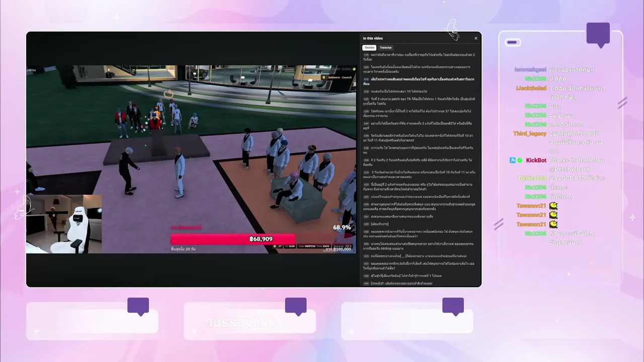This screenshot has height=362, width=644.
Task: Click the purple speech bubble above chat panel
Action: coord(598,35)
